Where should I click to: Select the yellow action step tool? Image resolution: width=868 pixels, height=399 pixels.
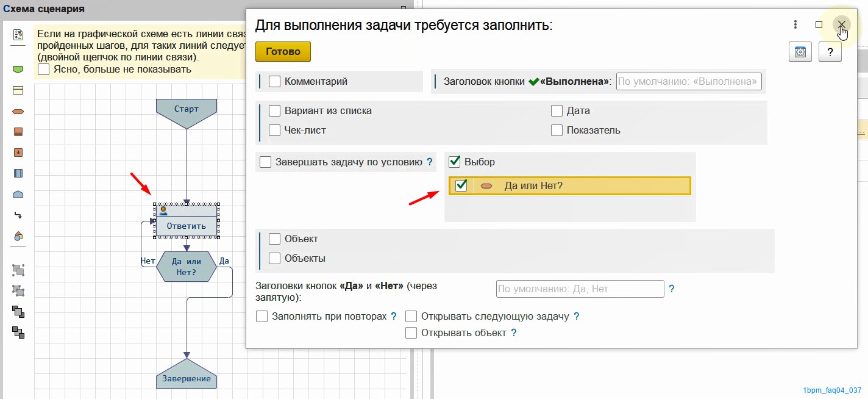[x=18, y=90]
